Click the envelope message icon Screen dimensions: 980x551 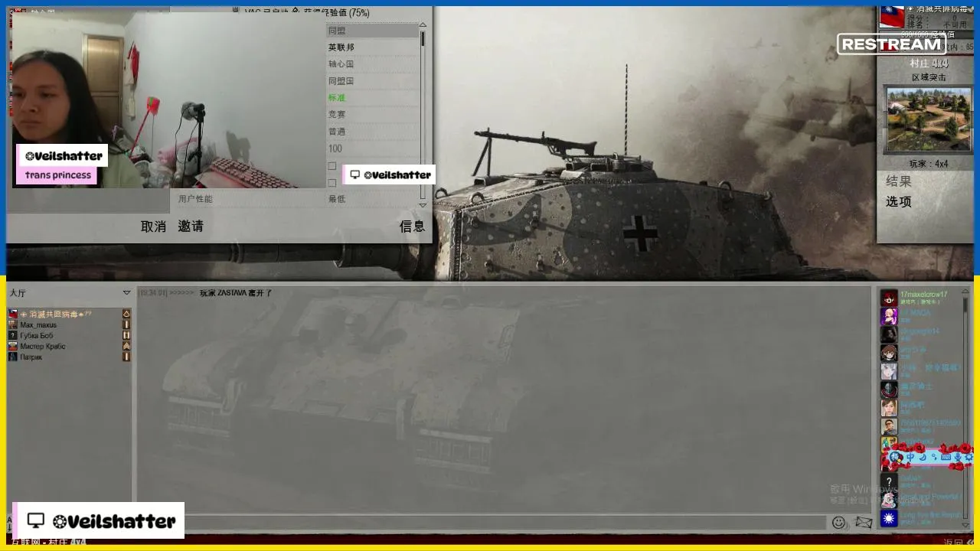tap(864, 522)
